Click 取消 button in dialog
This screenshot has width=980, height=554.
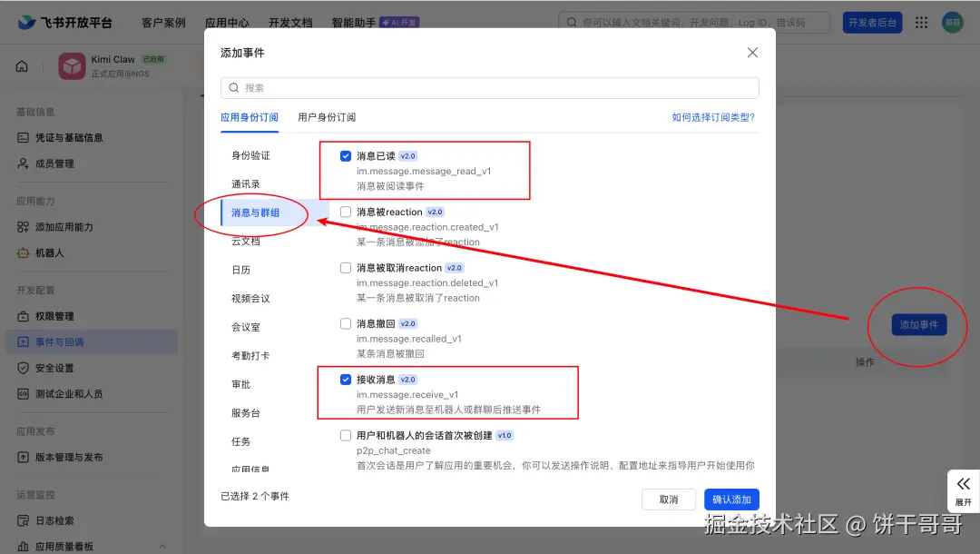(669, 500)
